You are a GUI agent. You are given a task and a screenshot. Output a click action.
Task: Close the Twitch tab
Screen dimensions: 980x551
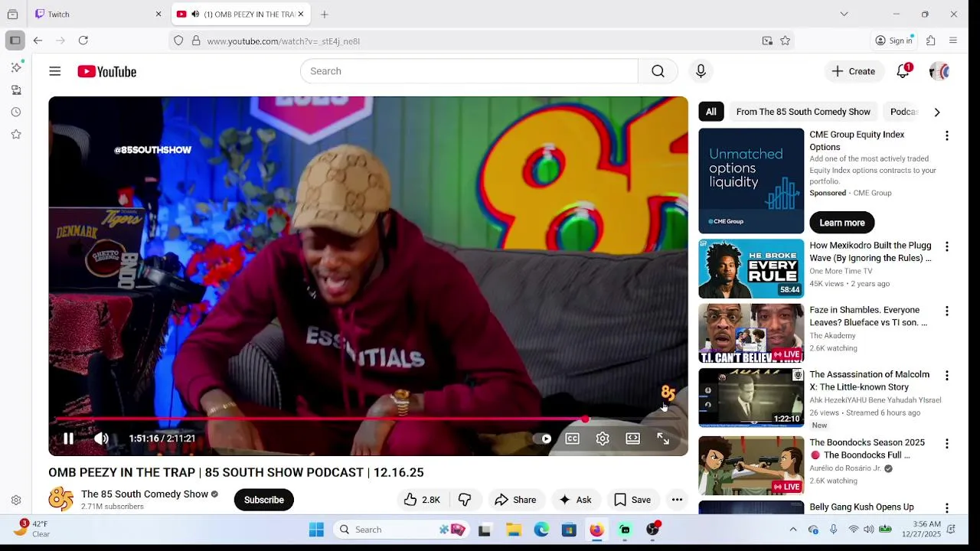[x=158, y=14]
